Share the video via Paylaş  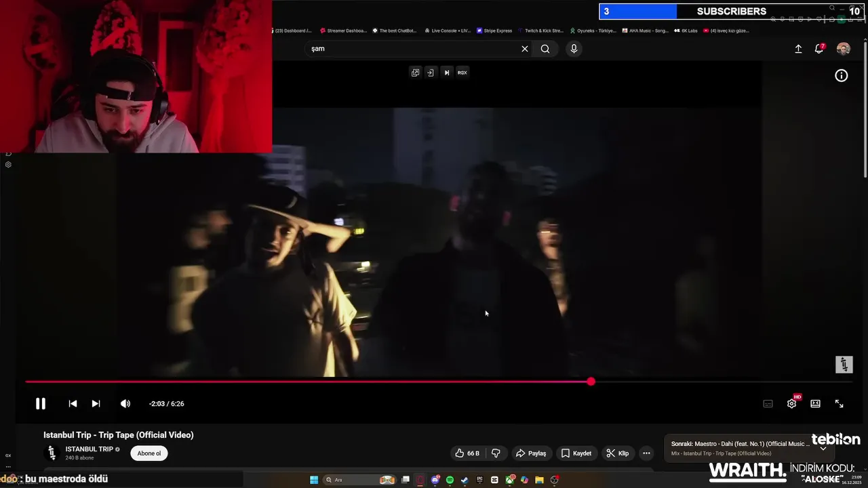tap(531, 453)
